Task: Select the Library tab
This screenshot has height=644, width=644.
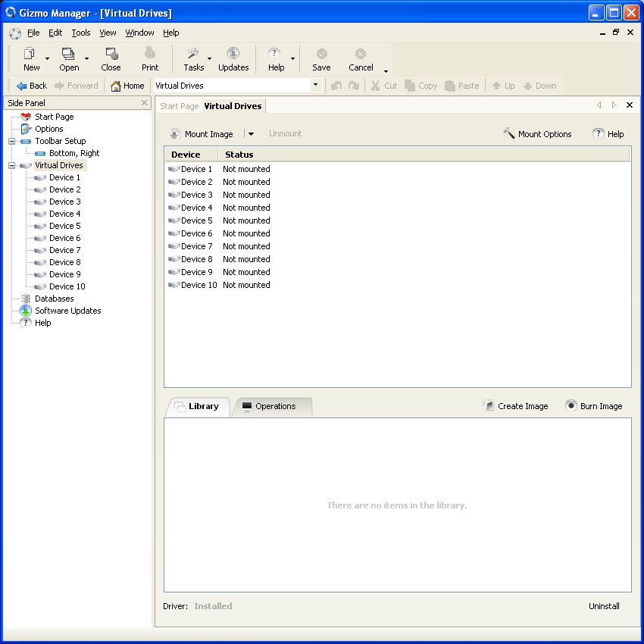Action: 198,406
